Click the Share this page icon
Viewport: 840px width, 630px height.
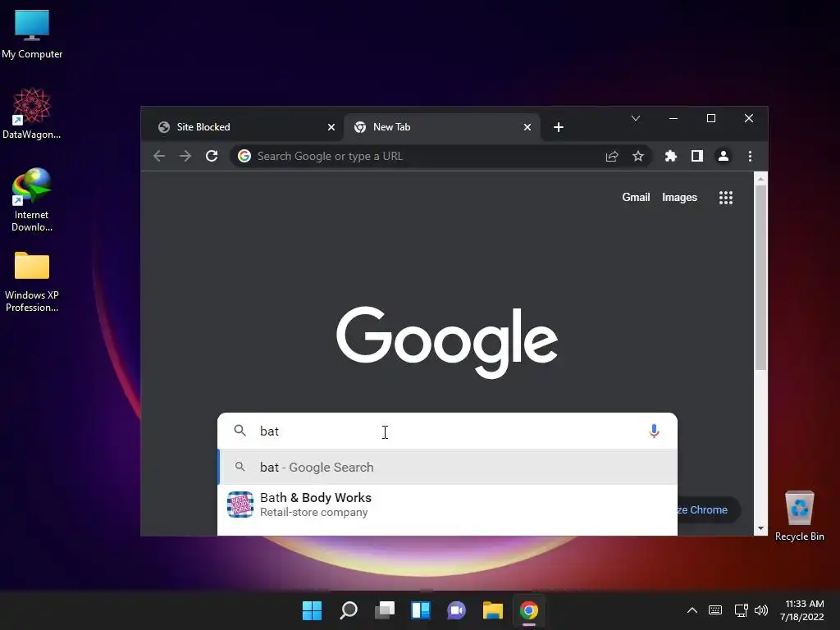(612, 156)
